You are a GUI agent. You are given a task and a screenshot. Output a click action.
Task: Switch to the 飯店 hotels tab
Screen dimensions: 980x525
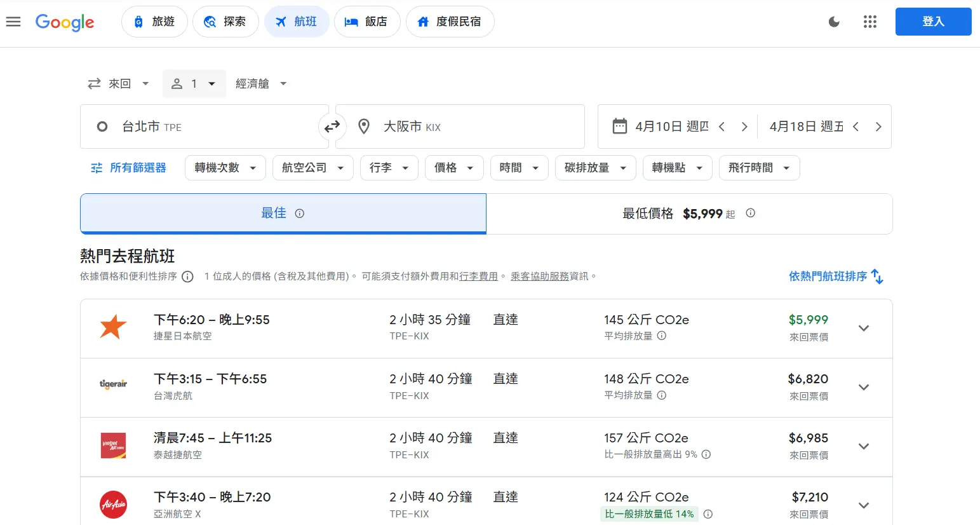pyautogui.click(x=366, y=22)
